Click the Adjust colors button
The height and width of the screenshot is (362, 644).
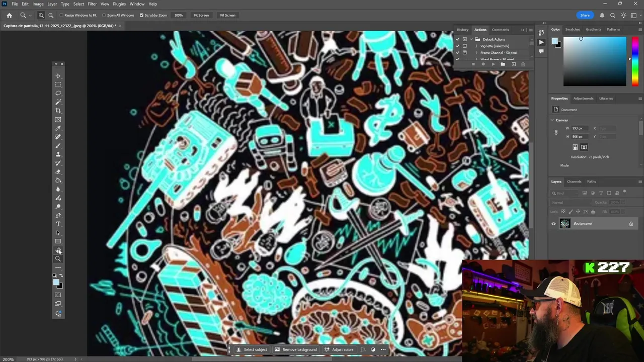pos(339,349)
